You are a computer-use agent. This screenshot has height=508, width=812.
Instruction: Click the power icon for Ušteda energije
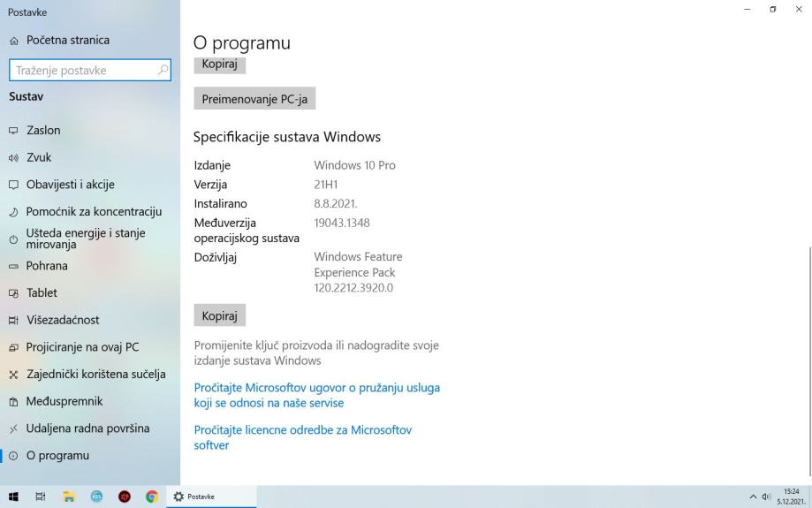(13, 239)
